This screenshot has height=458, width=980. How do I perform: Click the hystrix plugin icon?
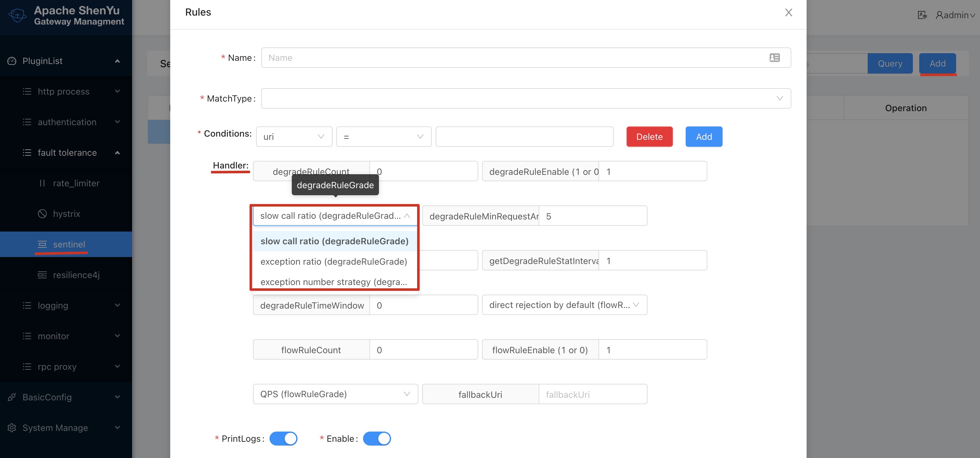42,214
